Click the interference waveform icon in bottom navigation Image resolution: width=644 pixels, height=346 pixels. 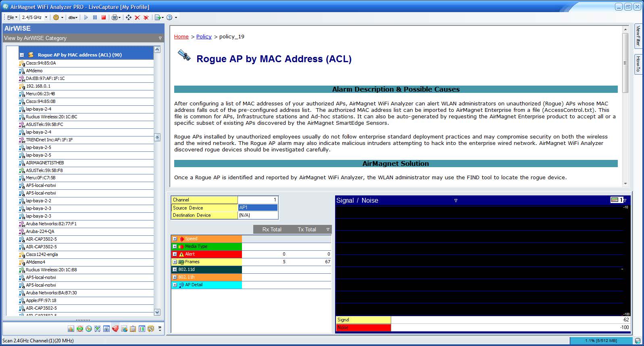[89, 329]
